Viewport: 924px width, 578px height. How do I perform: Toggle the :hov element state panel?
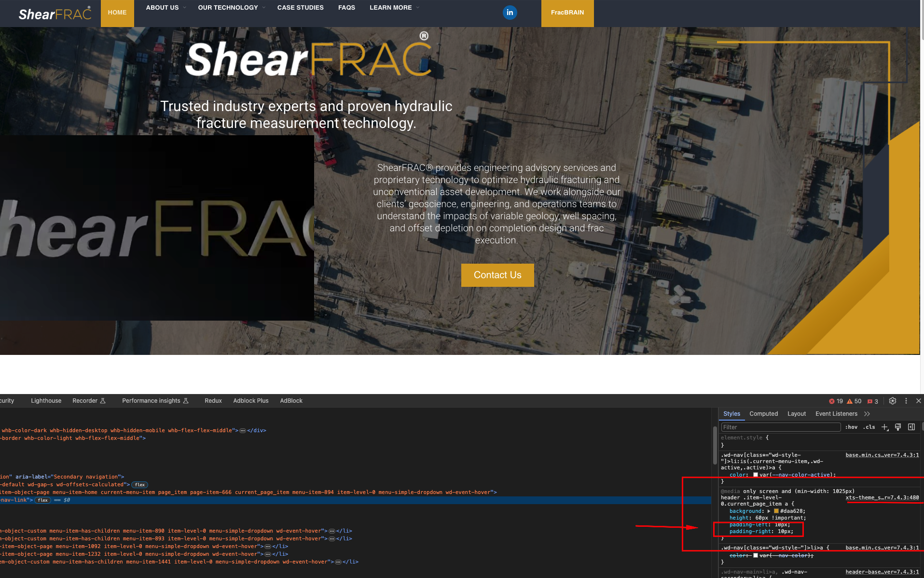pyautogui.click(x=851, y=427)
